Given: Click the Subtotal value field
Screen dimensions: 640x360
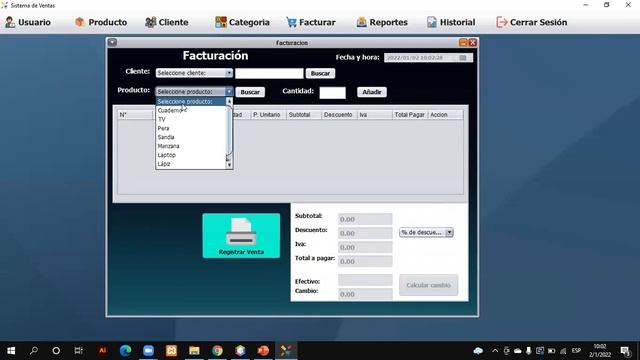Looking at the screenshot, I should 365,219.
